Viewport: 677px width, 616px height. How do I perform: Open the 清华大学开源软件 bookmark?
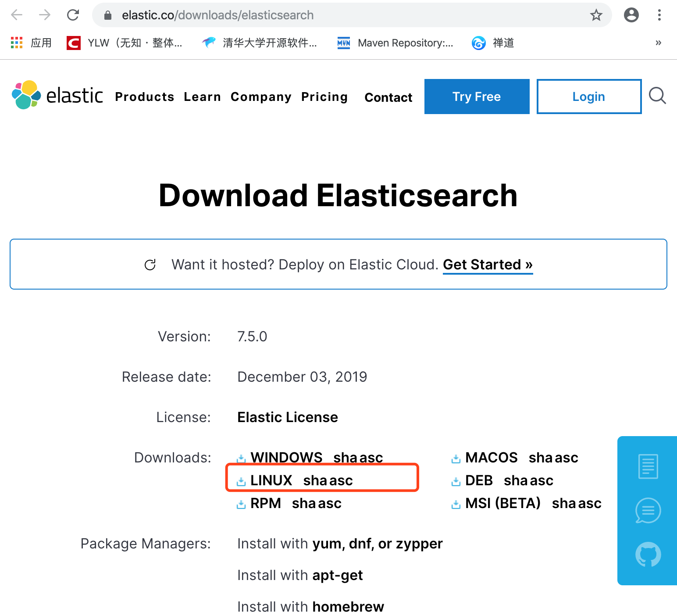point(259,43)
